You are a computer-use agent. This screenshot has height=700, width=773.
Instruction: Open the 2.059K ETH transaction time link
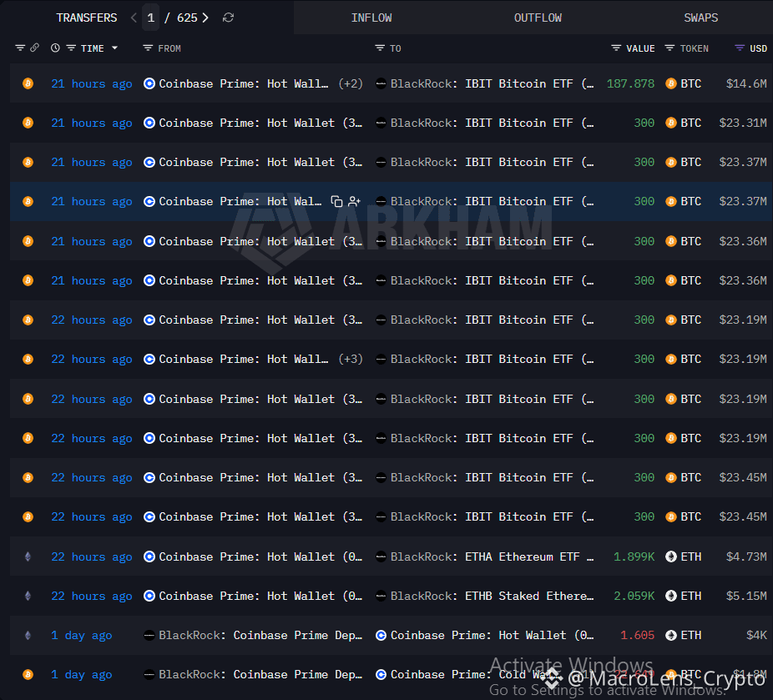click(92, 596)
